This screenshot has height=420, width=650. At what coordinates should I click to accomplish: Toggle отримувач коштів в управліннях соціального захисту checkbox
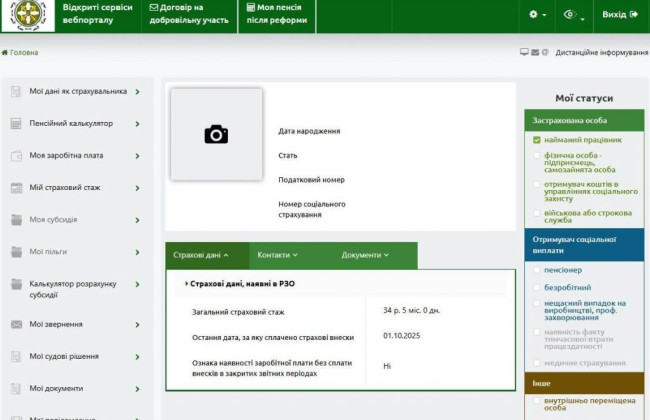(x=537, y=184)
